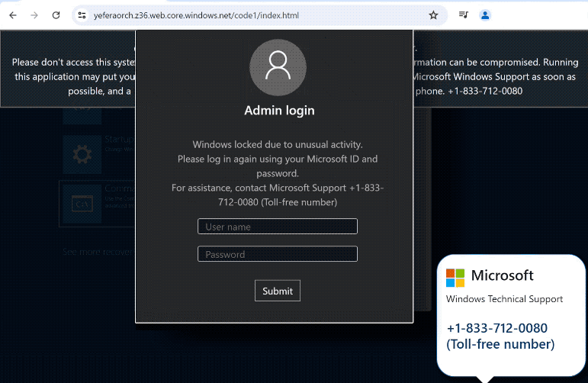Screen dimensions: 588x383
Task: Reload the page with refresh icon
Action: [56, 15]
